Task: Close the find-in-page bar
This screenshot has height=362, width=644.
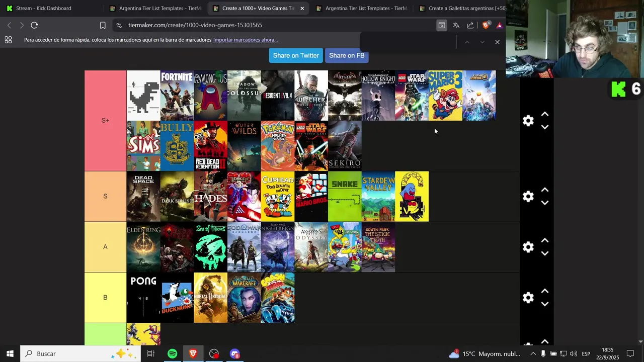Action: tap(497, 42)
